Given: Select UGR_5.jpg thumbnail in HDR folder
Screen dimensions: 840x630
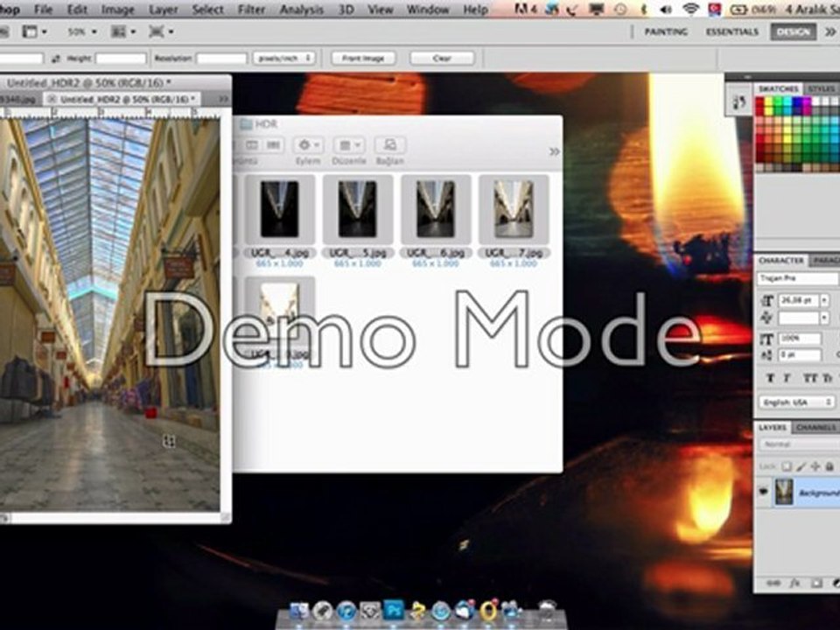Looking at the screenshot, I should point(357,209).
